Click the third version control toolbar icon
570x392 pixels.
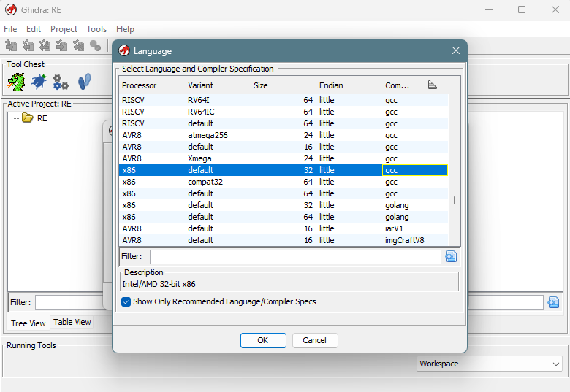(45, 45)
